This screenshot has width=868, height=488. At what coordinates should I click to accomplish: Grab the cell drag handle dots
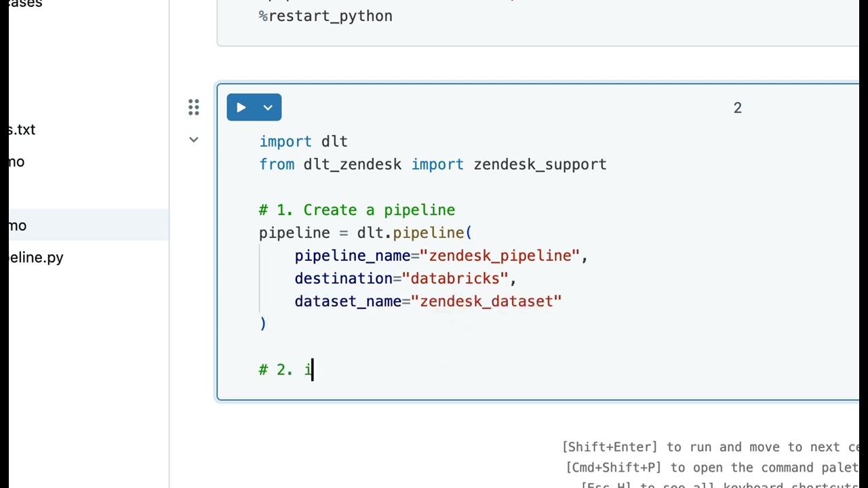click(194, 107)
